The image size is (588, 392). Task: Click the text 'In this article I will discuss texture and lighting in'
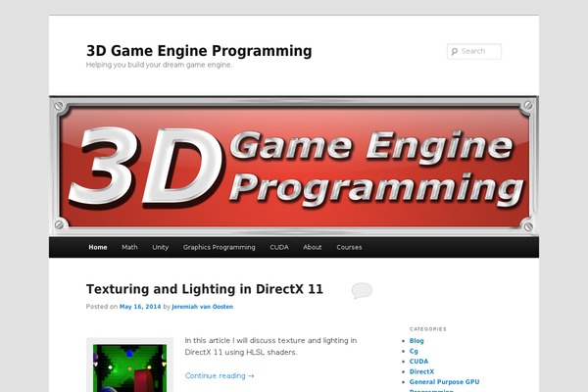pos(270,340)
